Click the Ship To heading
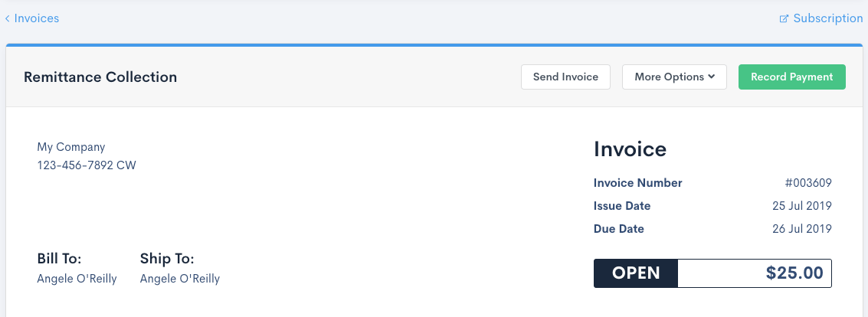 tap(167, 259)
